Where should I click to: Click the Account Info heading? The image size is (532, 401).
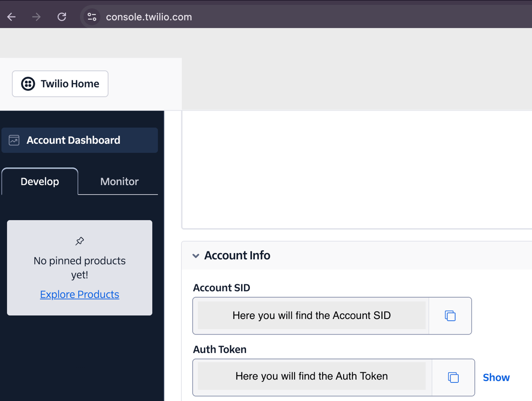click(x=237, y=255)
